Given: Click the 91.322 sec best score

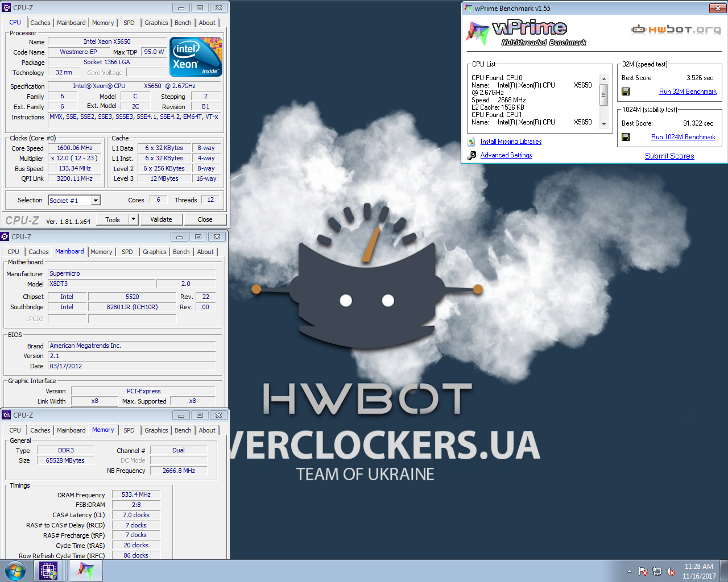Looking at the screenshot, I should (698, 123).
